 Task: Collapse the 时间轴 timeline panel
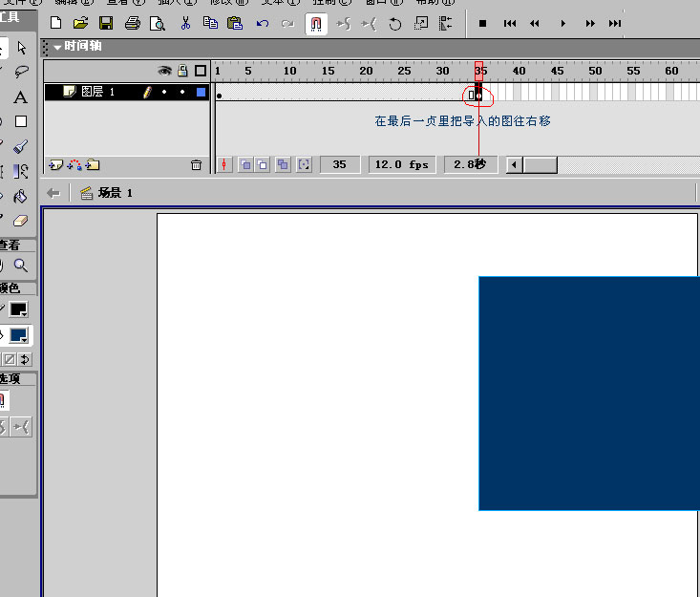[57, 47]
